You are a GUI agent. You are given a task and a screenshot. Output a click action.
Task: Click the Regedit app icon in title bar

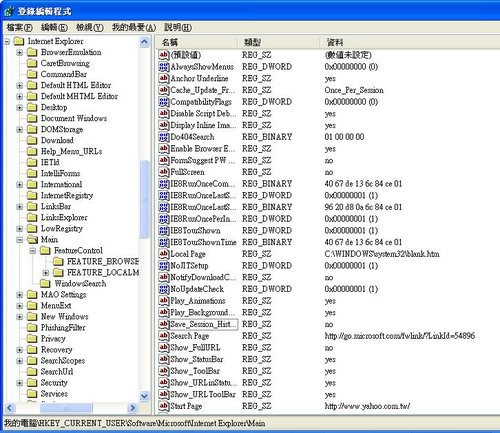[9, 11]
